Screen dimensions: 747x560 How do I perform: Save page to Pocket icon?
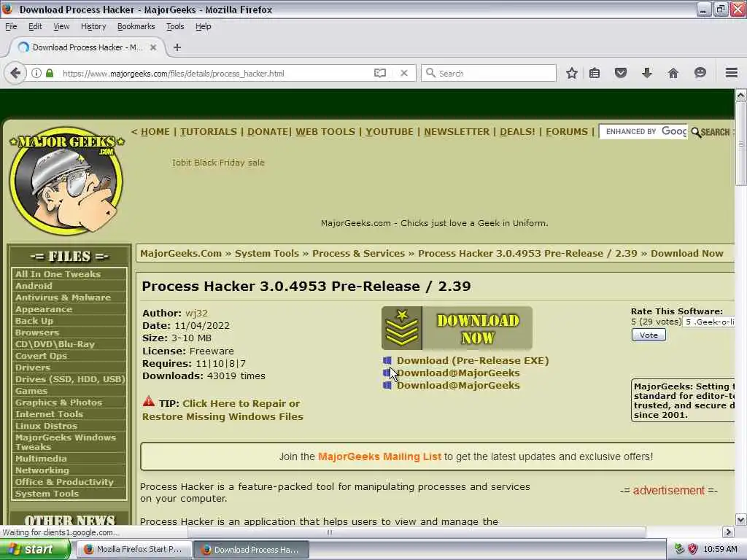pos(620,74)
